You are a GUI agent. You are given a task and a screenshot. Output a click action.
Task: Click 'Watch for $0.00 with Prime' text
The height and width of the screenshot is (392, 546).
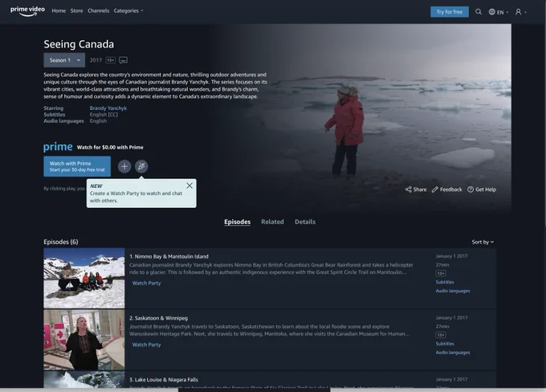[x=110, y=147]
